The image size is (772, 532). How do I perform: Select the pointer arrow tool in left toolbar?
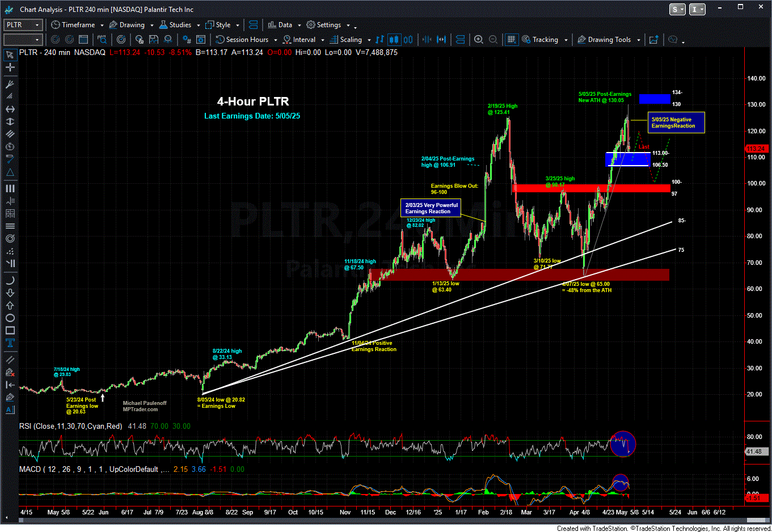pyautogui.click(x=10, y=55)
